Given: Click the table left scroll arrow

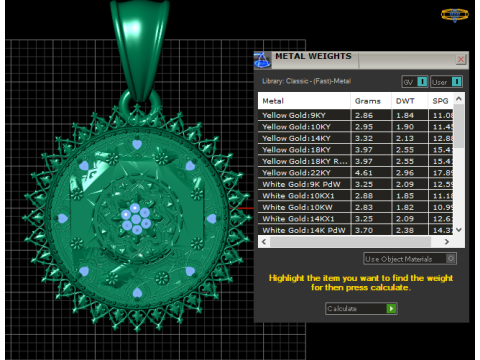Looking at the screenshot, I should point(264,242).
